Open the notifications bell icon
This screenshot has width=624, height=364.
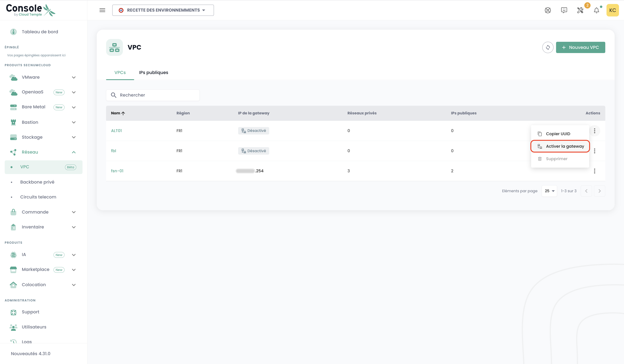(x=596, y=10)
